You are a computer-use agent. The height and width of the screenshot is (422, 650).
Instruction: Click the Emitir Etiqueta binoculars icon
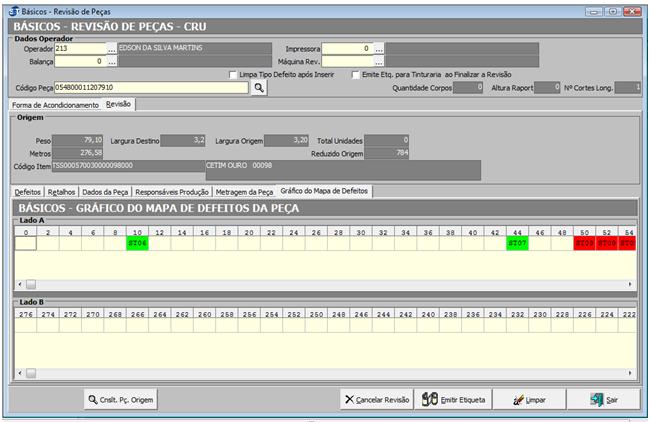click(430, 399)
